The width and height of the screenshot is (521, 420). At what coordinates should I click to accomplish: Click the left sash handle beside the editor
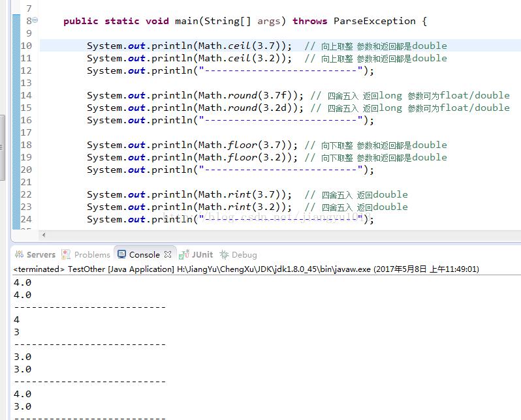tap(2, 147)
